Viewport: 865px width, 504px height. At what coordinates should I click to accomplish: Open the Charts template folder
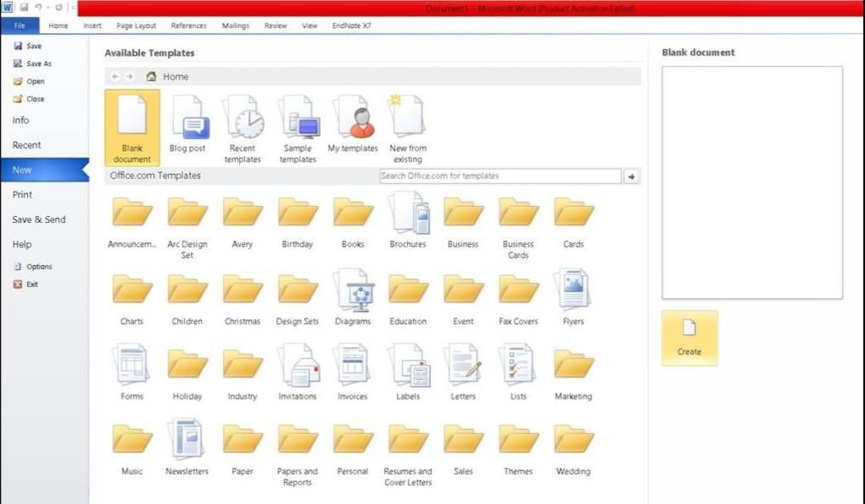(x=132, y=298)
